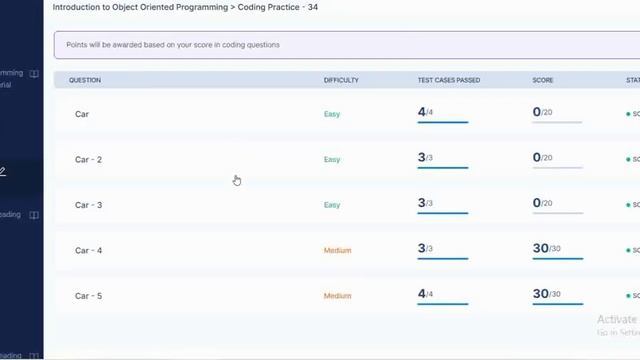The image size is (640, 360).
Task: Click the 0/20 score for Car - 2
Action: (x=542, y=157)
